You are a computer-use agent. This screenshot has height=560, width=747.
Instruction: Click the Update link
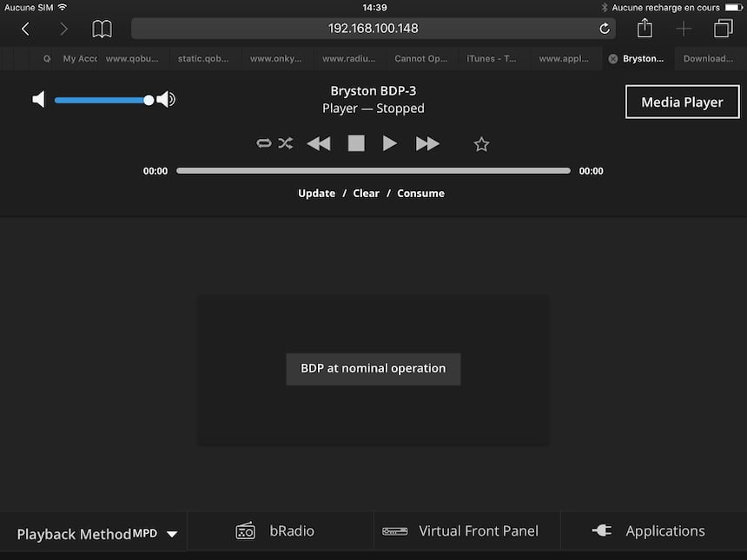[x=316, y=194]
